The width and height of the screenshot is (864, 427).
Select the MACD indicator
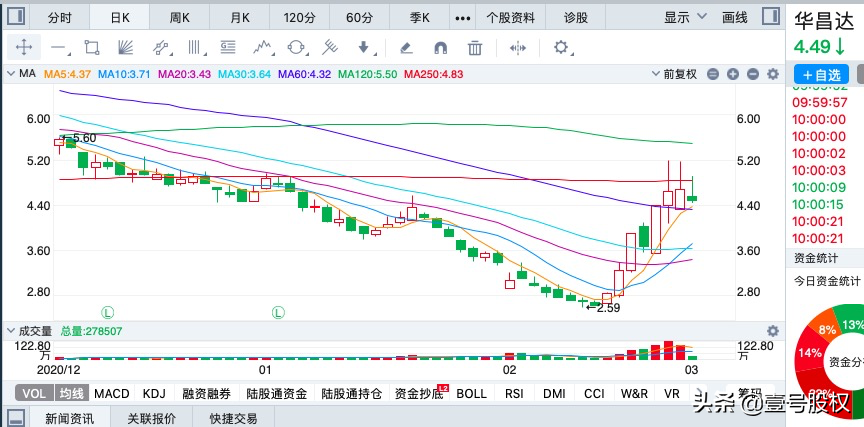point(112,393)
